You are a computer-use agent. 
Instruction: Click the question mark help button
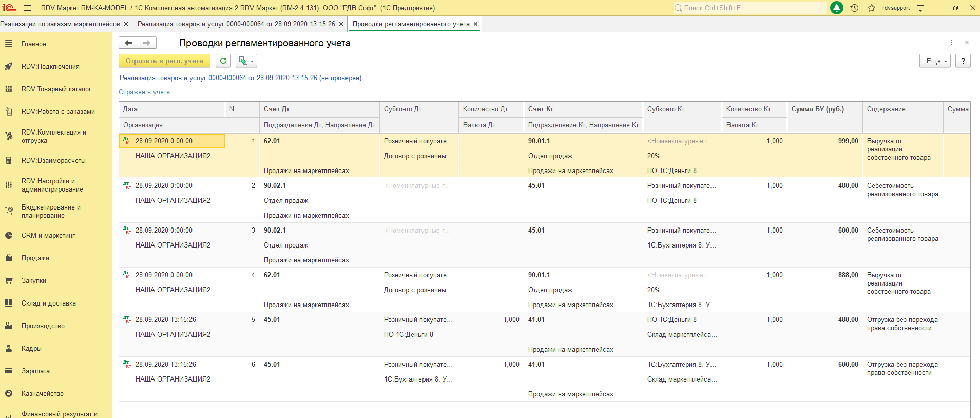click(963, 61)
